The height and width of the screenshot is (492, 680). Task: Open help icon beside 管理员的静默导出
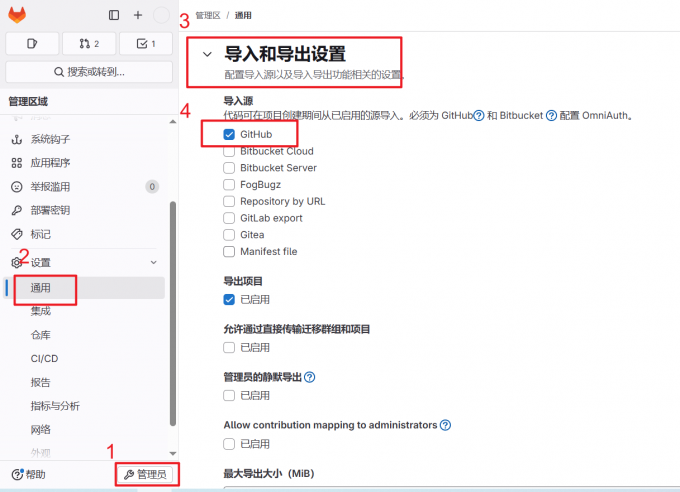point(309,377)
